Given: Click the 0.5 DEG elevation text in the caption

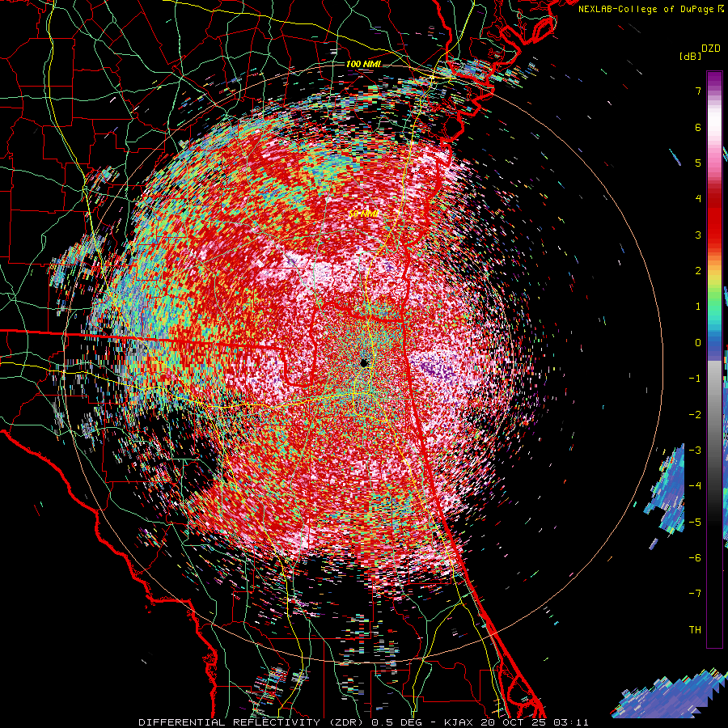Looking at the screenshot, I should coord(399,722).
